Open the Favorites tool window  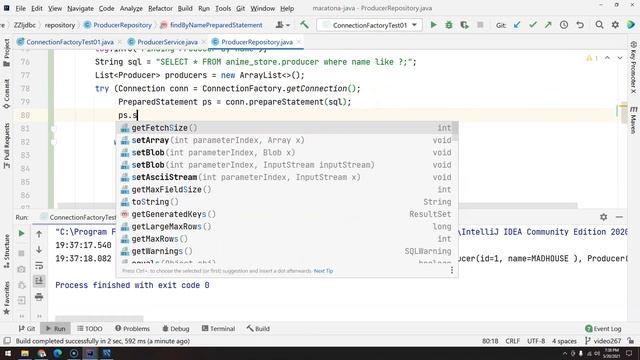click(7, 298)
